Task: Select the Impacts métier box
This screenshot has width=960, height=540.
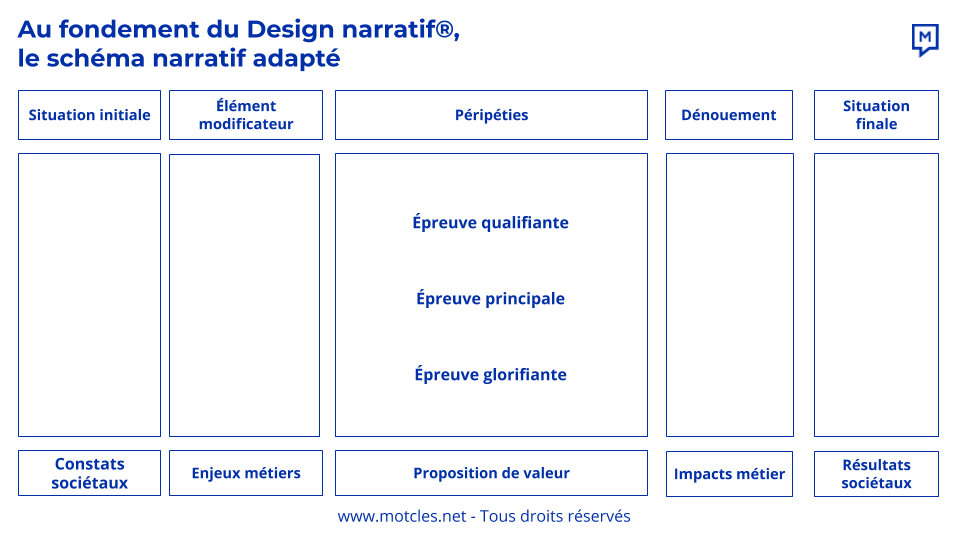Action: (x=729, y=474)
